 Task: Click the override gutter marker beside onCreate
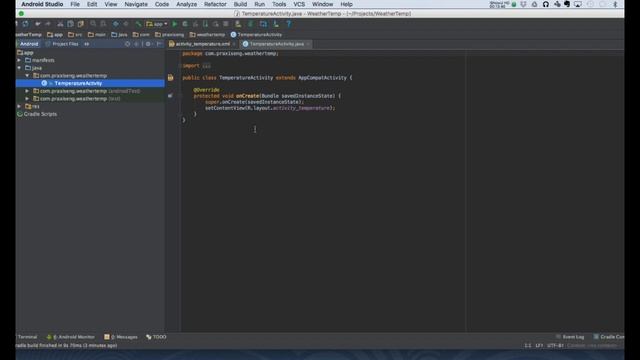[x=170, y=96]
